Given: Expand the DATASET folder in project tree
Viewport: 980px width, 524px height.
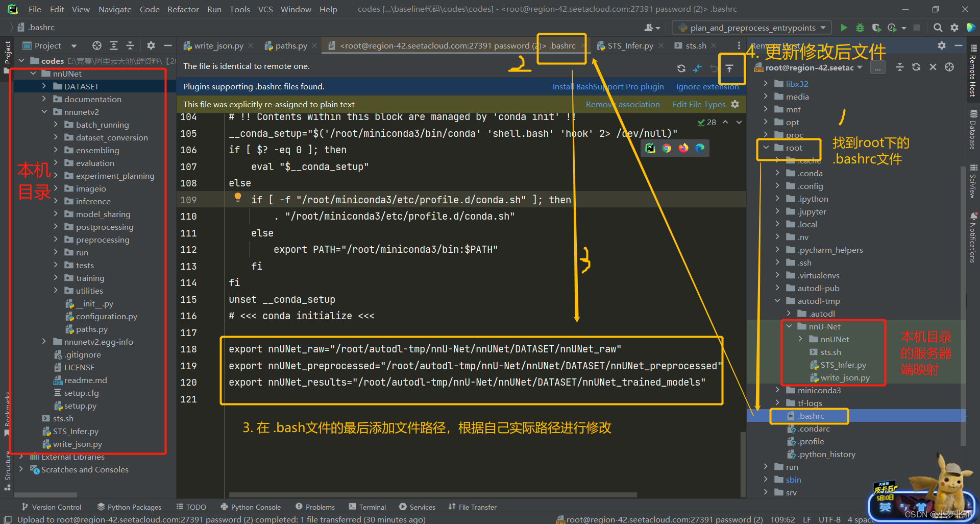Looking at the screenshot, I should [x=44, y=86].
